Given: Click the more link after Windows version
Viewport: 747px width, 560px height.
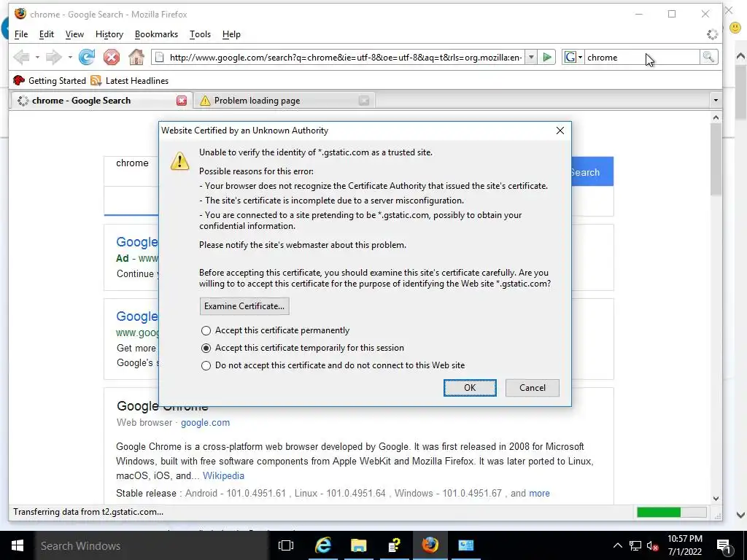Looking at the screenshot, I should pyautogui.click(x=539, y=494).
